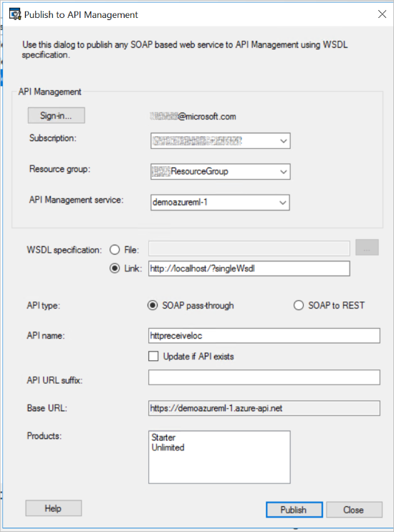Select Unlimited in Products list
Screen dimensions: 394x532
coord(168,448)
